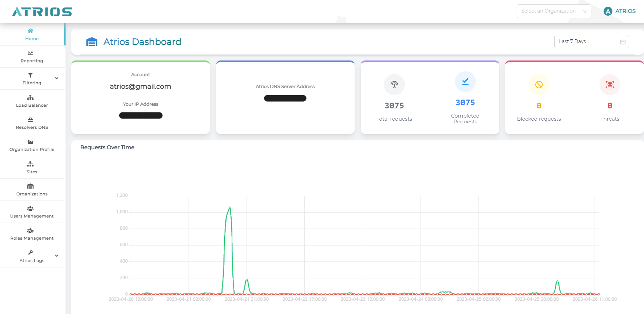This screenshot has height=314, width=644.
Task: Click the highest peak on requests chart
Action: [230, 207]
